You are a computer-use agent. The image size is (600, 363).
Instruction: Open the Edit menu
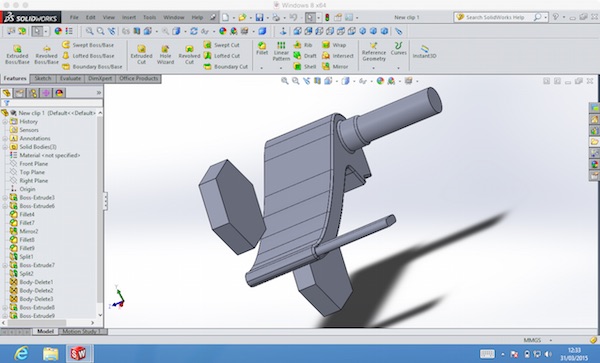(91, 17)
